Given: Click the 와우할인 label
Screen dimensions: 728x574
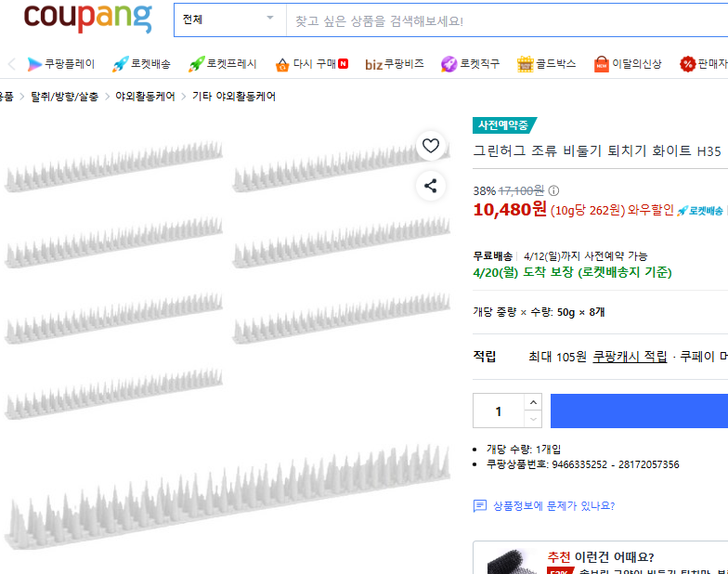Looking at the screenshot, I should pyautogui.click(x=650, y=210).
